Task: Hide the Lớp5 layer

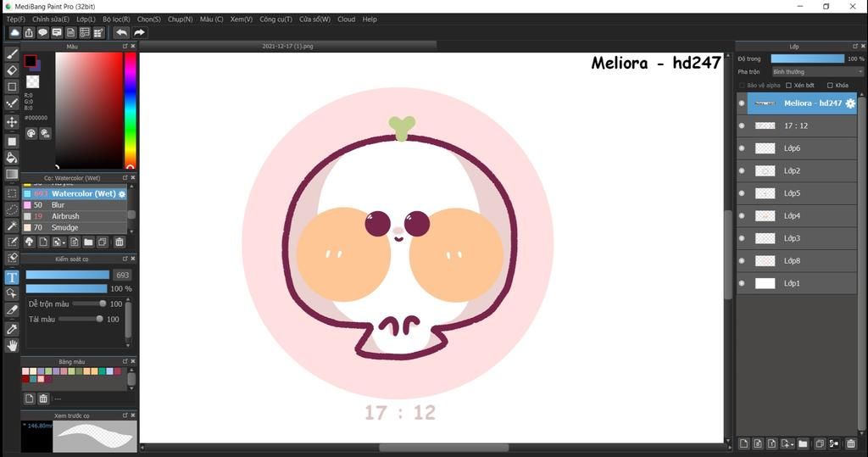Action: 742,193
